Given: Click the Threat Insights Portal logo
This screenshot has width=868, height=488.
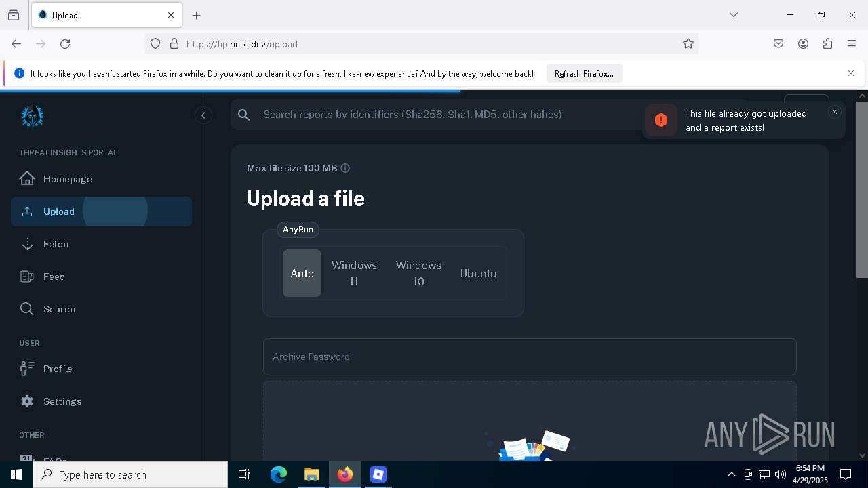Looking at the screenshot, I should coord(32,117).
